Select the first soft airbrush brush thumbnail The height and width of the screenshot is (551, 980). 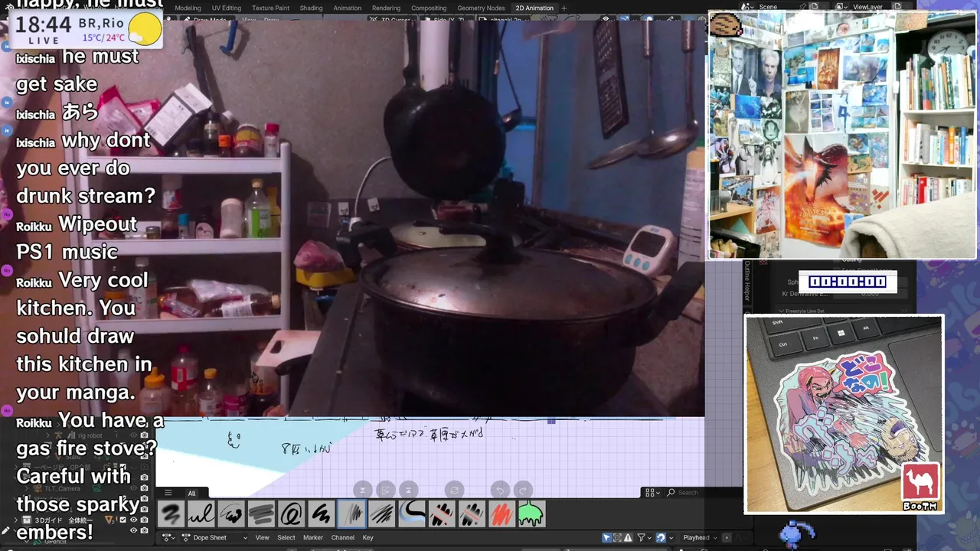171,514
